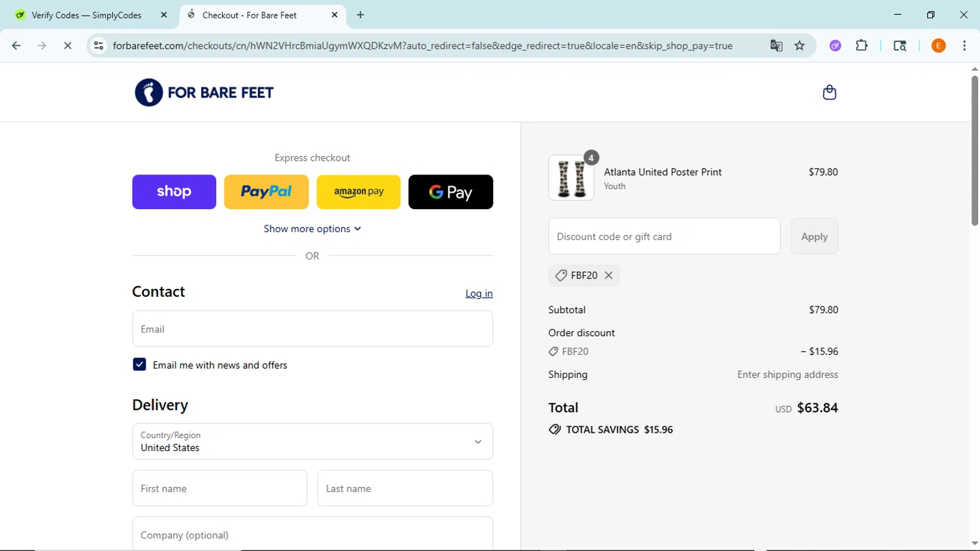Click the – $15.96 discount amount
The width and height of the screenshot is (980, 551).
click(819, 352)
